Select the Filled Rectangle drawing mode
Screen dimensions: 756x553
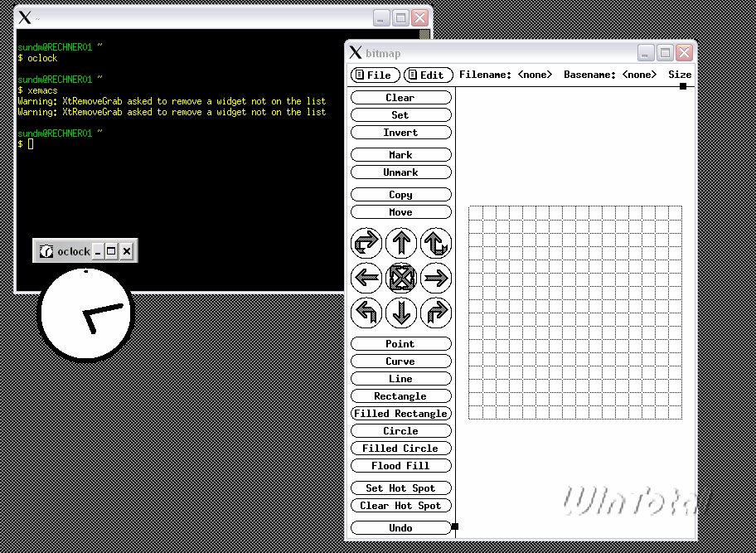[401, 413]
